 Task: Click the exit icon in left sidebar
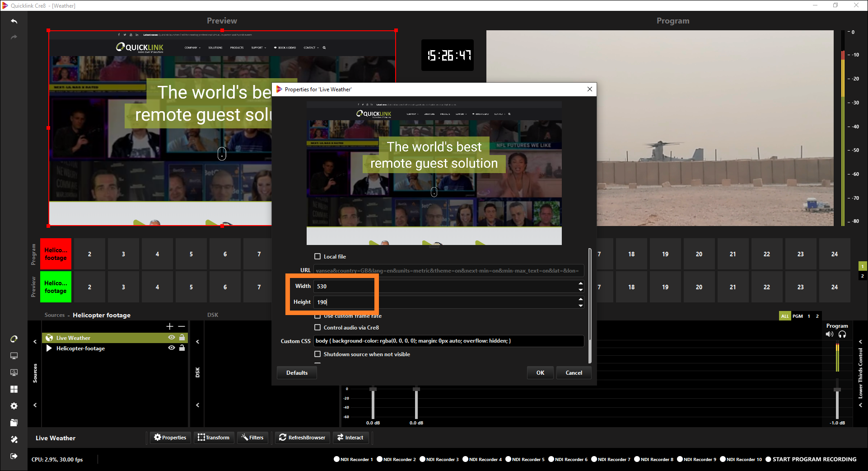(x=14, y=456)
